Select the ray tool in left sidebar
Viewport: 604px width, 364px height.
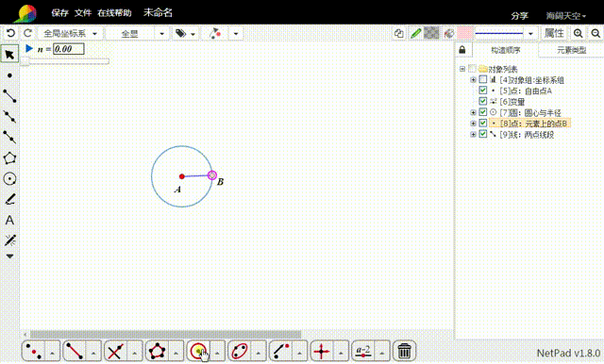(x=9, y=117)
